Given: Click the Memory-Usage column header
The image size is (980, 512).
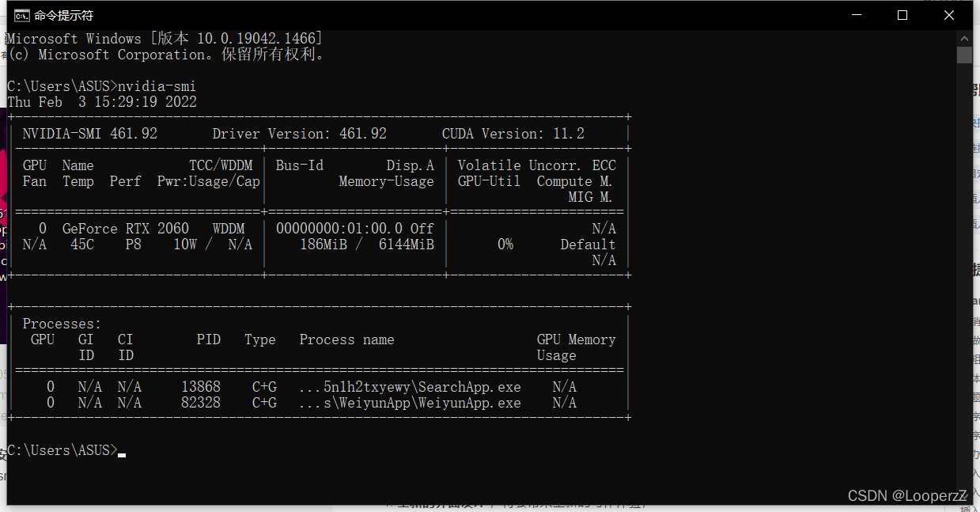Looking at the screenshot, I should click(387, 181).
